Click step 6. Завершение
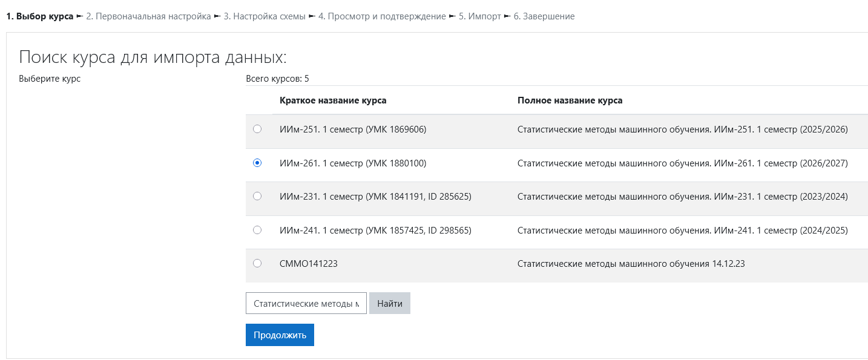868x360 pixels. point(544,16)
